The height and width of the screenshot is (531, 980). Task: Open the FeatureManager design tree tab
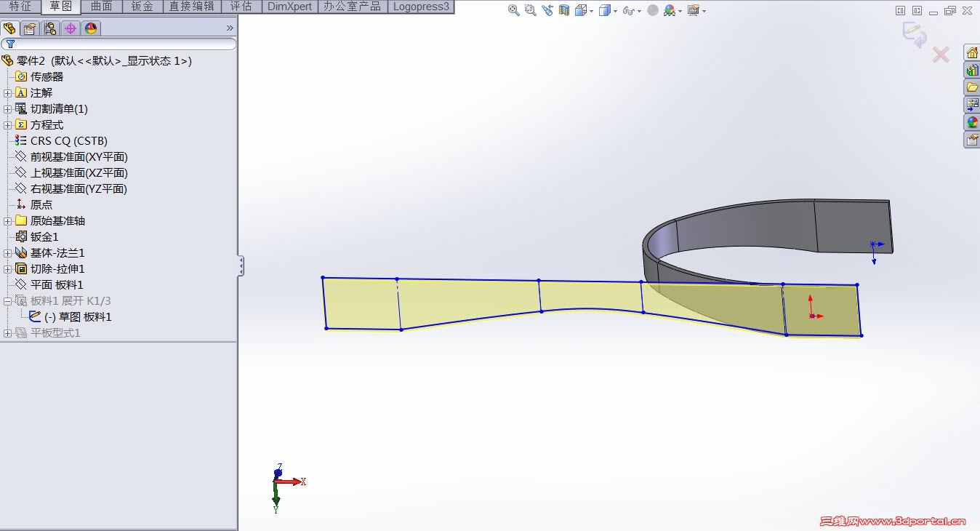coord(9,28)
